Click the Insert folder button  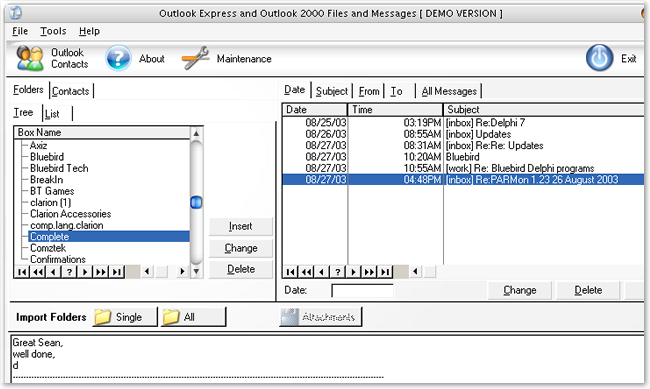(x=240, y=226)
